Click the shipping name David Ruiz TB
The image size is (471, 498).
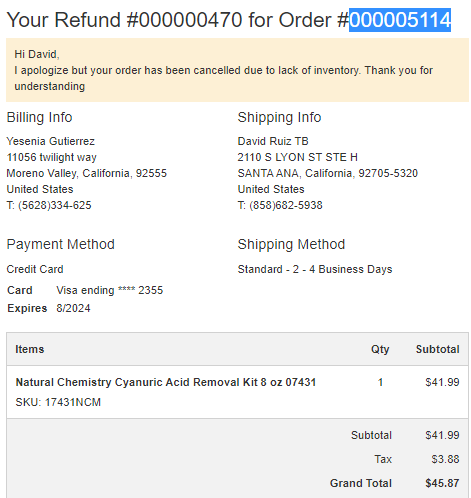(273, 141)
